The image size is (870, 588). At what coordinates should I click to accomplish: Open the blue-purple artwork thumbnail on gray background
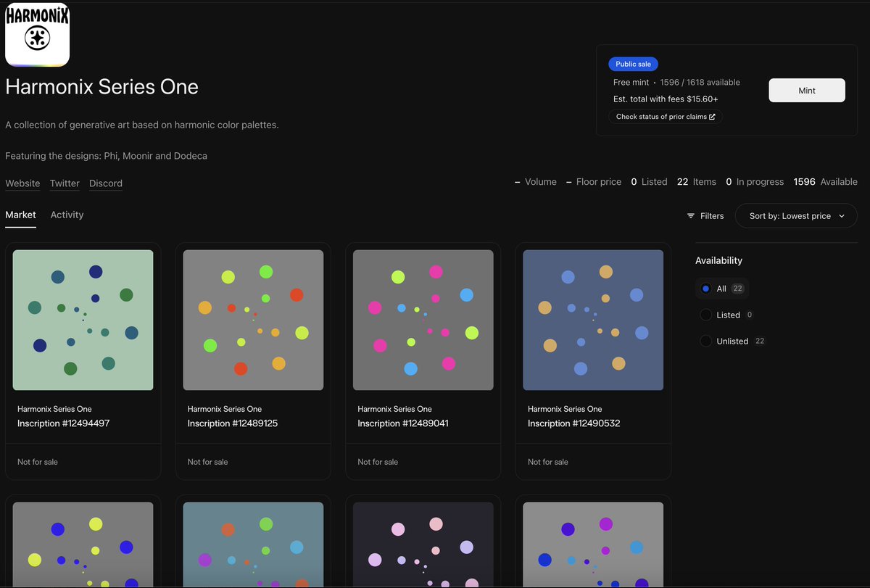(593, 544)
